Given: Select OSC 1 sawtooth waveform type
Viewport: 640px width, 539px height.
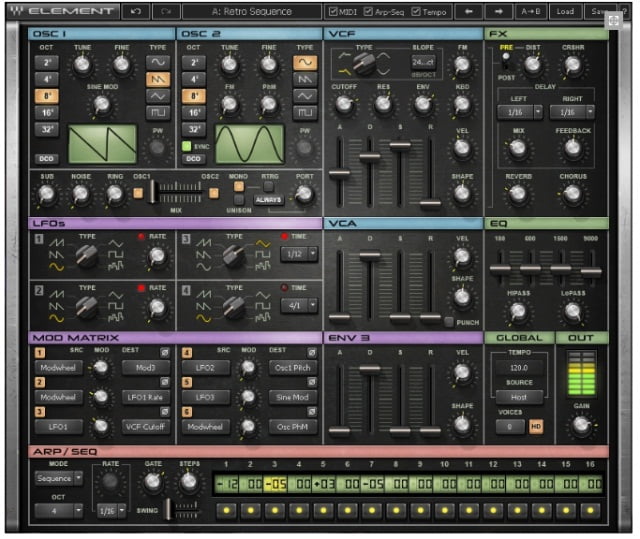Looking at the screenshot, I should (x=158, y=79).
